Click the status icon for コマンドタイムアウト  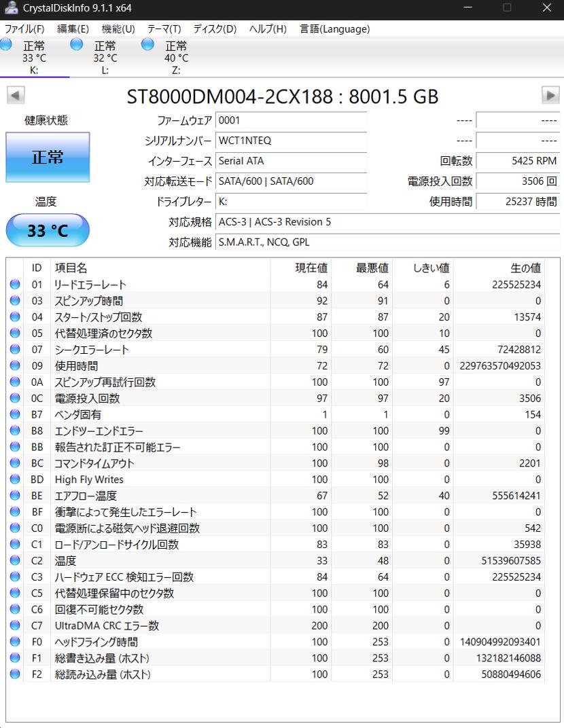point(15,463)
